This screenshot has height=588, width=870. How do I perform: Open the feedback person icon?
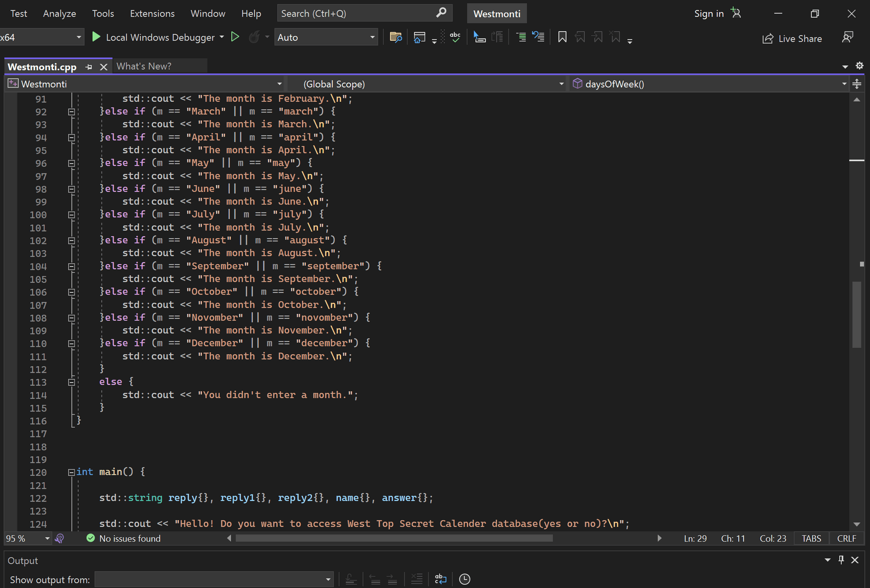847,37
